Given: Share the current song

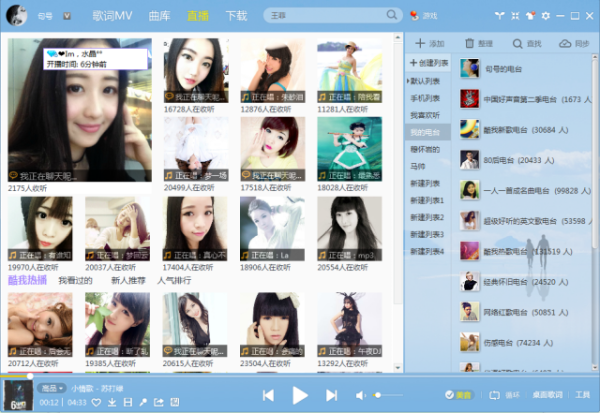Looking at the screenshot, I should pos(158,402).
